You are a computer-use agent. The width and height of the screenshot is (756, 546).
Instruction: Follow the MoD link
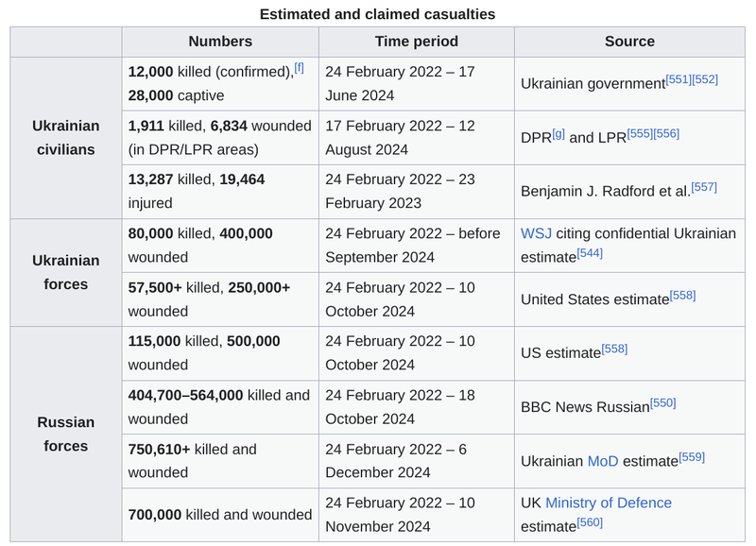[603, 461]
